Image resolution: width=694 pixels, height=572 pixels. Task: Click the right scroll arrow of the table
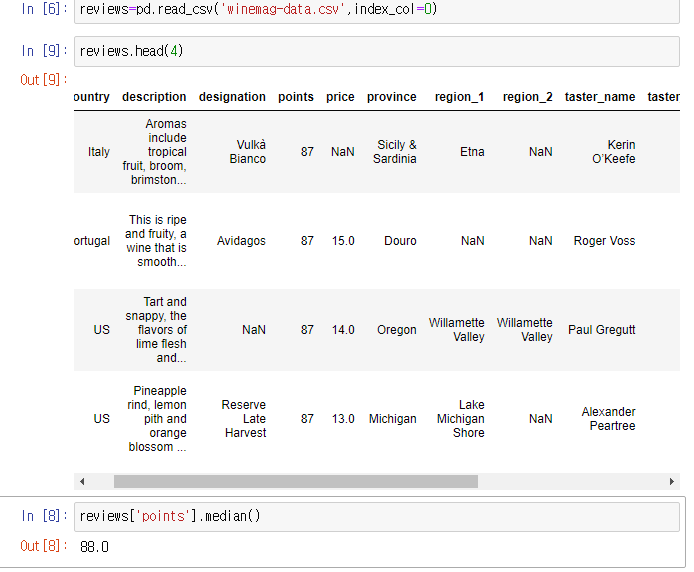[x=672, y=481]
